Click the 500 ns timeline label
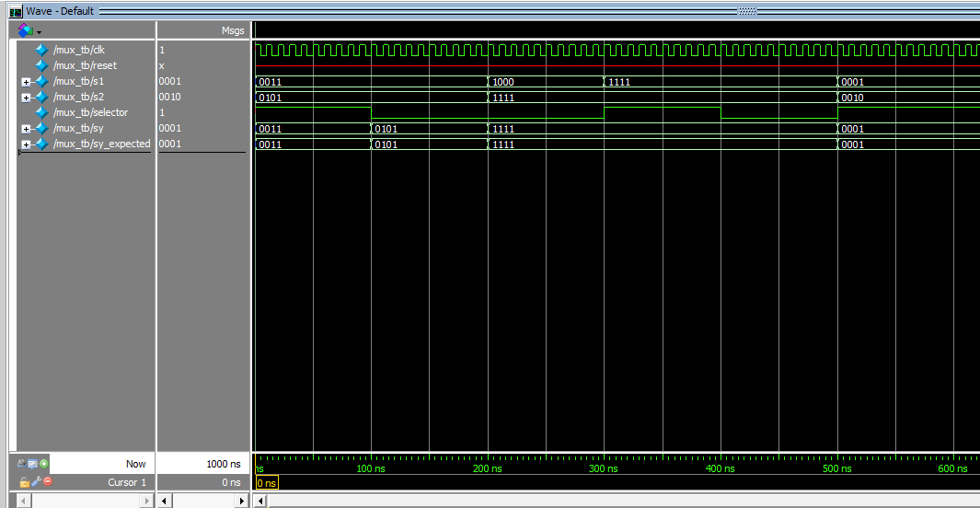This screenshot has width=980, height=508. pyautogui.click(x=836, y=468)
